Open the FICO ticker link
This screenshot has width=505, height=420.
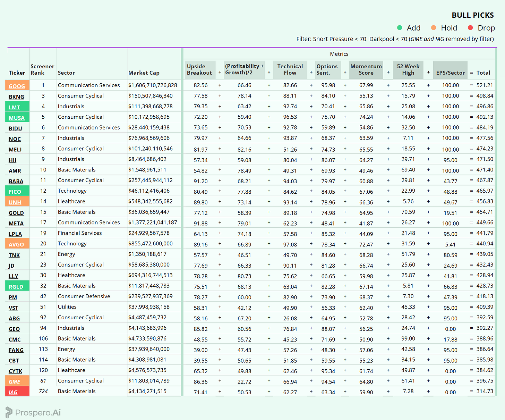tap(15, 192)
